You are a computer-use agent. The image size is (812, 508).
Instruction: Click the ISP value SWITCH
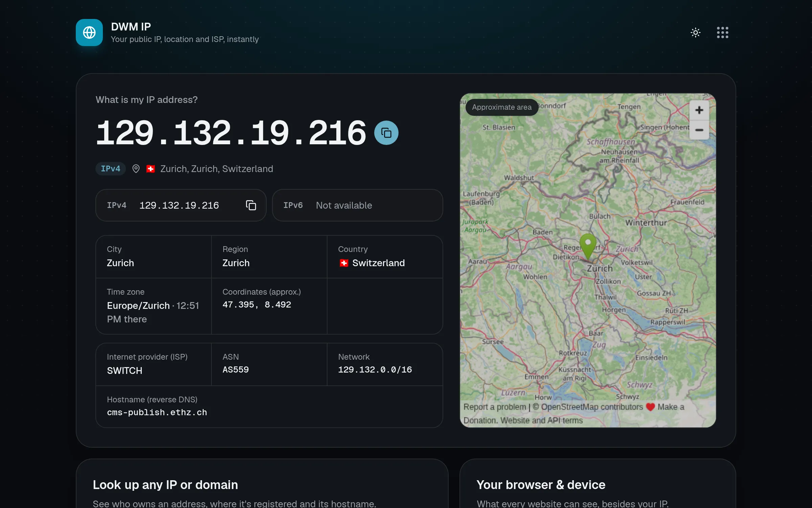point(125,371)
